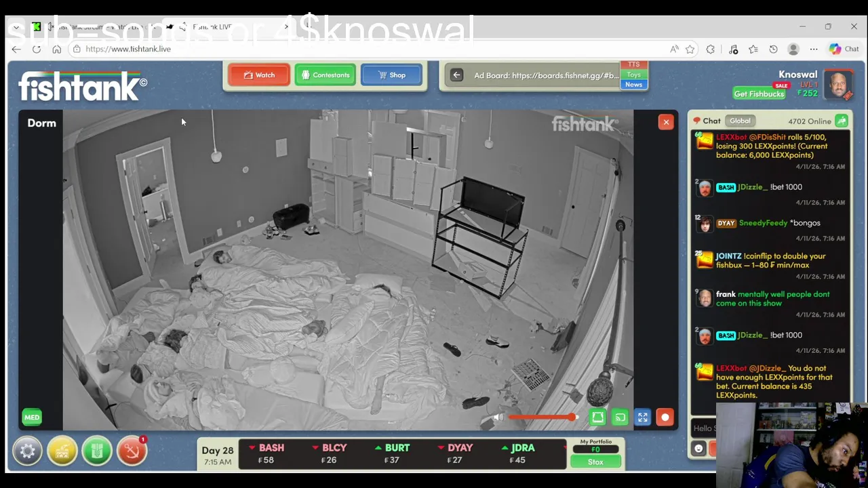This screenshot has width=868, height=488.
Task: Click username frank in chat
Action: pos(726,294)
